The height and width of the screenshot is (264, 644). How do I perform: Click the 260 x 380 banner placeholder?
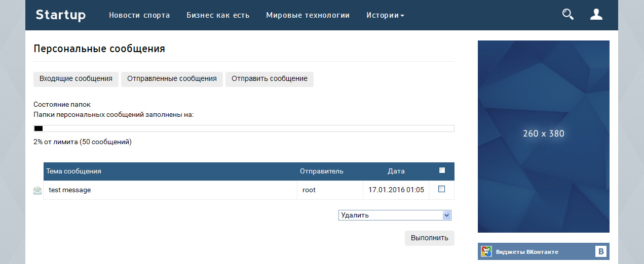point(543,134)
